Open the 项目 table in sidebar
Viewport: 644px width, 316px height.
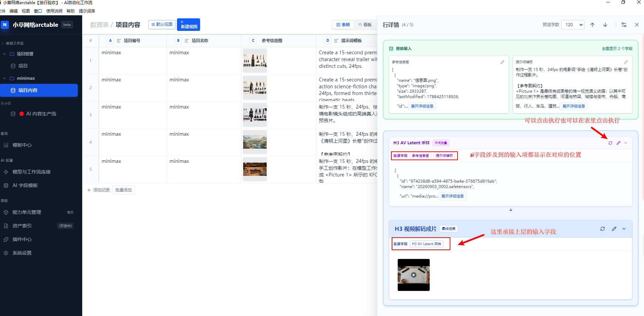tap(23, 66)
